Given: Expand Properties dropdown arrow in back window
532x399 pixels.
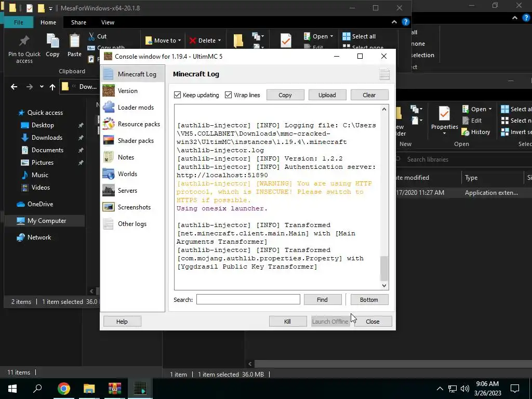Looking at the screenshot, I should pyautogui.click(x=445, y=134).
